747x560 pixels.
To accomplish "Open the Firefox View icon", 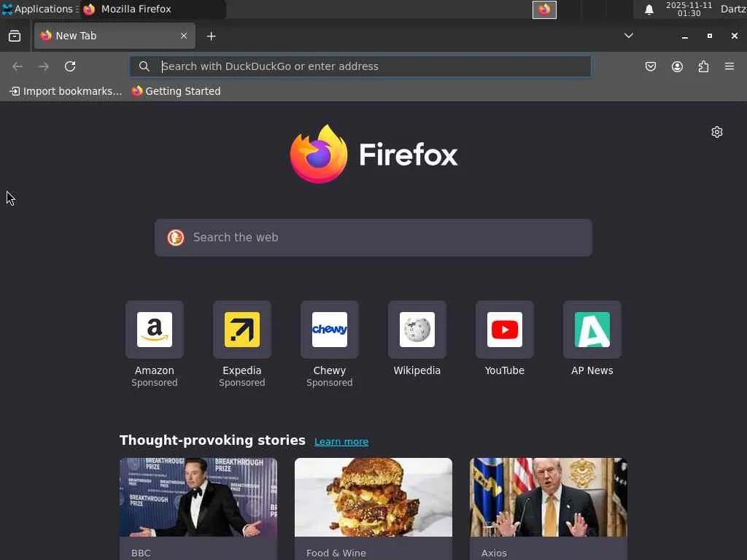I will [15, 36].
